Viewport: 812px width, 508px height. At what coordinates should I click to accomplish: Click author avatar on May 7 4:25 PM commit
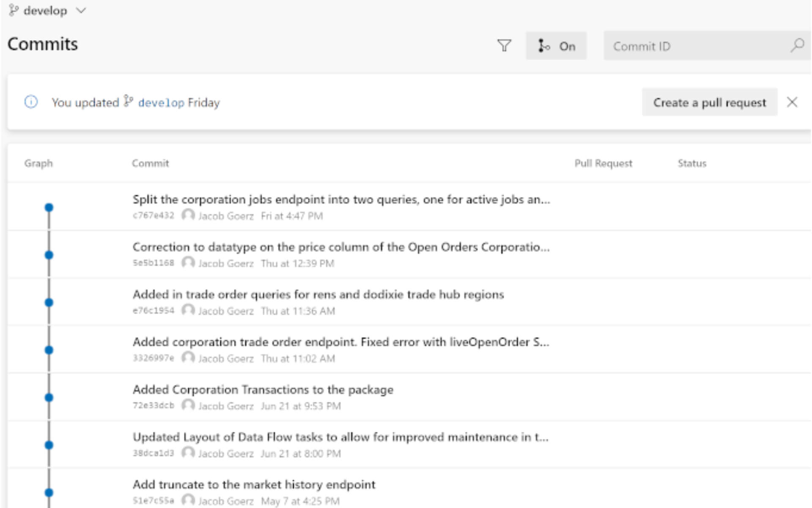pos(188,500)
